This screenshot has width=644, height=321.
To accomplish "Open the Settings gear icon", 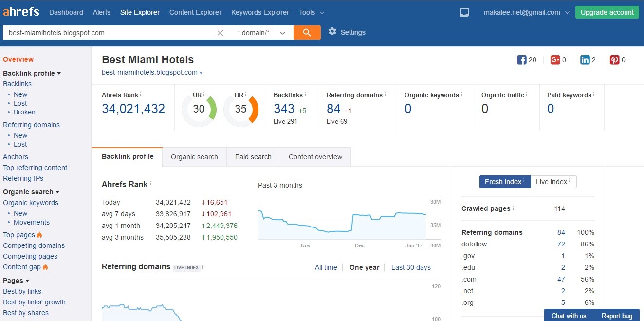I will pyautogui.click(x=332, y=32).
